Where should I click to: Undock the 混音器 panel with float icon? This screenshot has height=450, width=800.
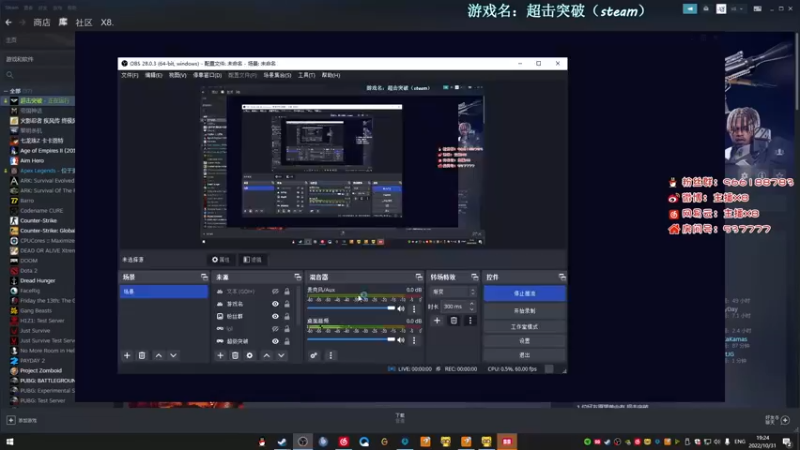coord(419,277)
